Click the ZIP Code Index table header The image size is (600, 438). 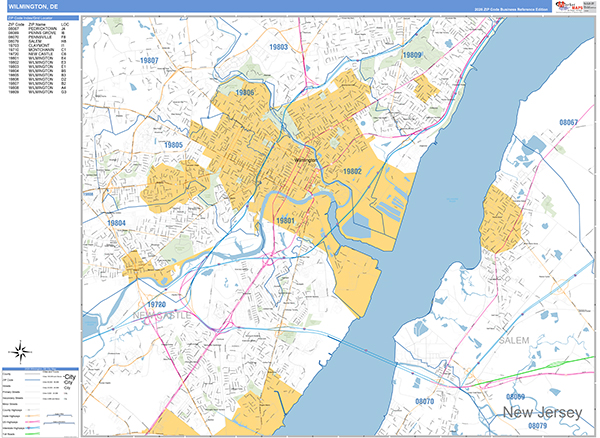[40, 19]
